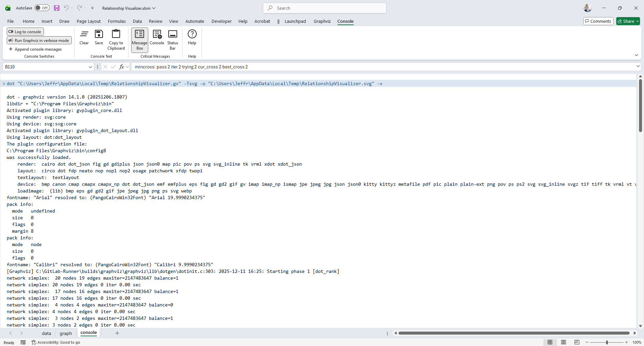Open the Graphviz ribbon tab
The image size is (644, 346).
322,21
